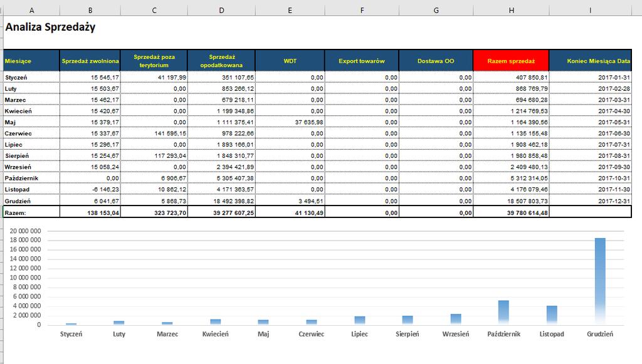Select column D header

[221, 10]
